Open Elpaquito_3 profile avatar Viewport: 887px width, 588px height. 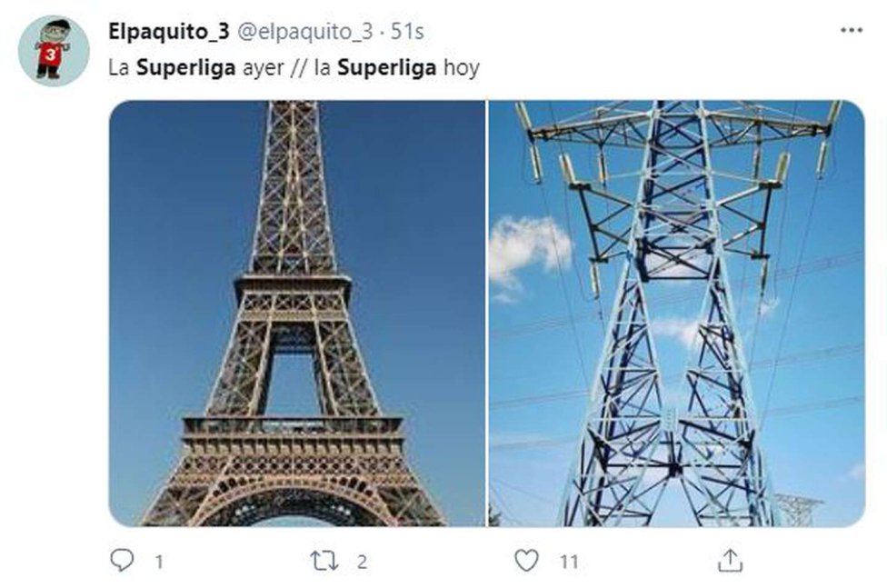click(x=54, y=50)
